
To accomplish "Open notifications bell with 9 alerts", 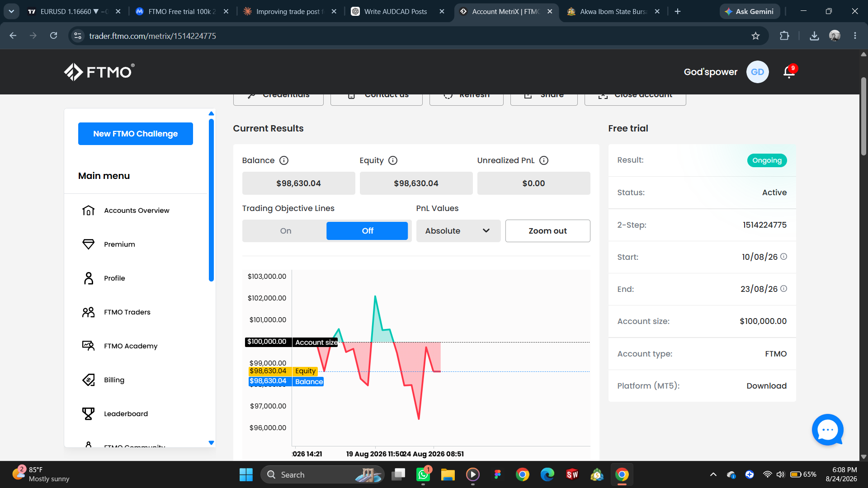I will point(790,71).
